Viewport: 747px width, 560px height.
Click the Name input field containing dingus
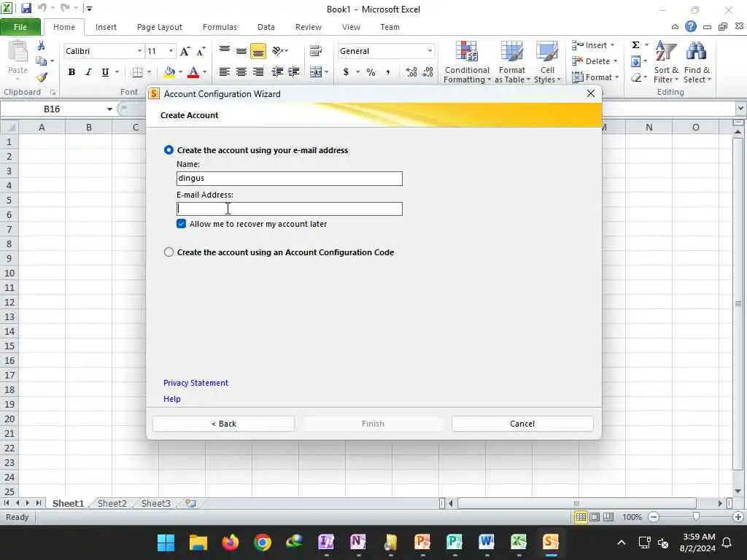click(289, 179)
